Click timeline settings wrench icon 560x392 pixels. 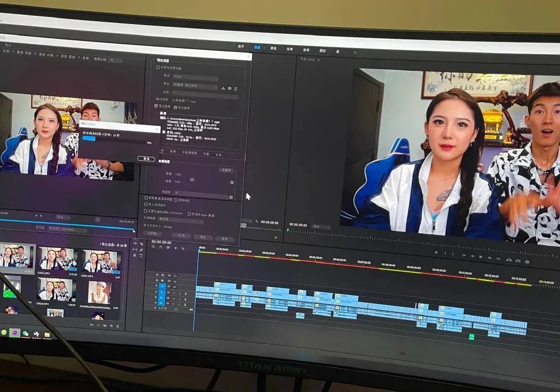[183, 249]
